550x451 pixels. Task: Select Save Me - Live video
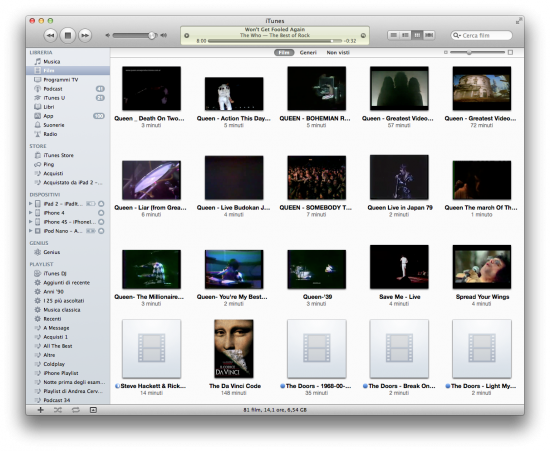pyautogui.click(x=399, y=267)
